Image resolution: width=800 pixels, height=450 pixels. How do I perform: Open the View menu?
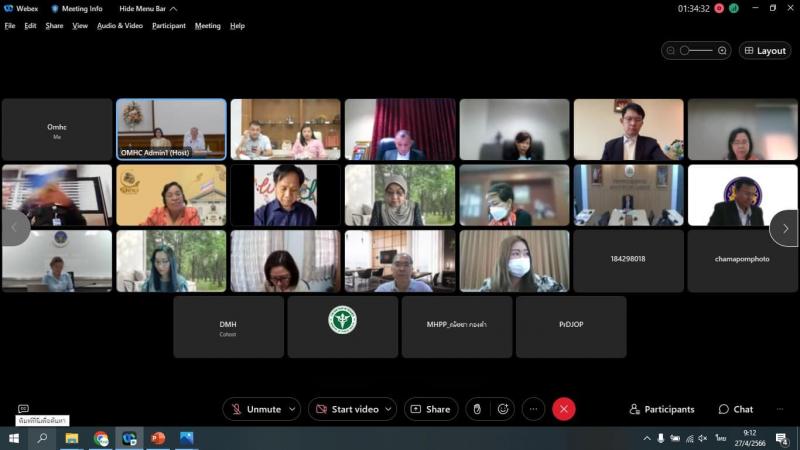coord(80,26)
